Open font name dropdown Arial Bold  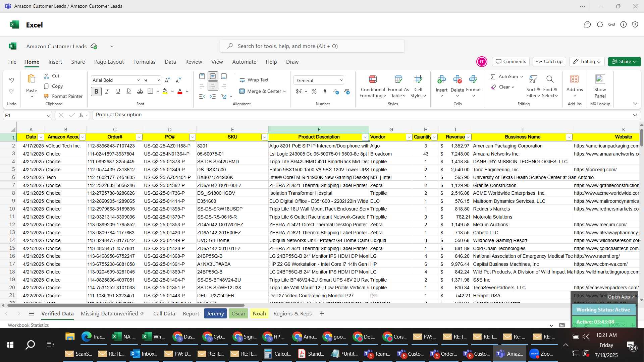(138, 80)
